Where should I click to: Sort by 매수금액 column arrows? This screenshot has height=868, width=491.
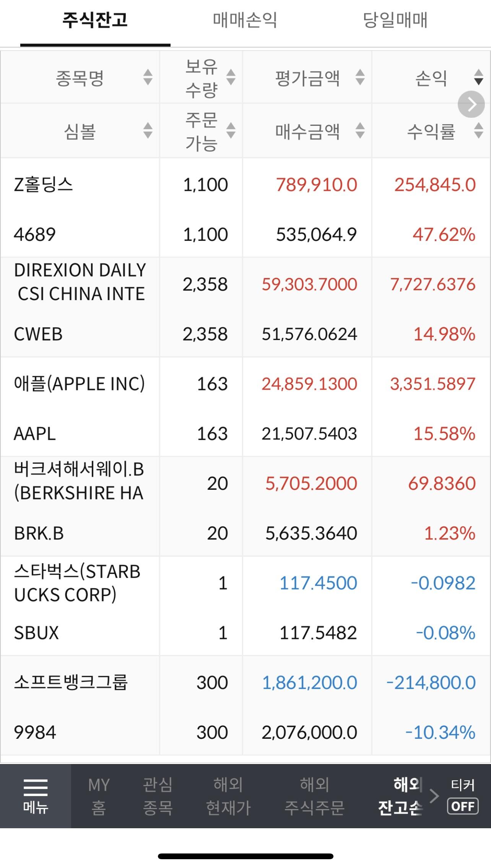(x=360, y=131)
